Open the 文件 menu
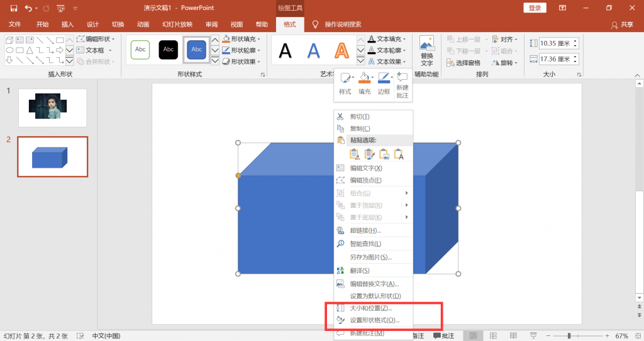The width and height of the screenshot is (644, 341). click(x=14, y=24)
